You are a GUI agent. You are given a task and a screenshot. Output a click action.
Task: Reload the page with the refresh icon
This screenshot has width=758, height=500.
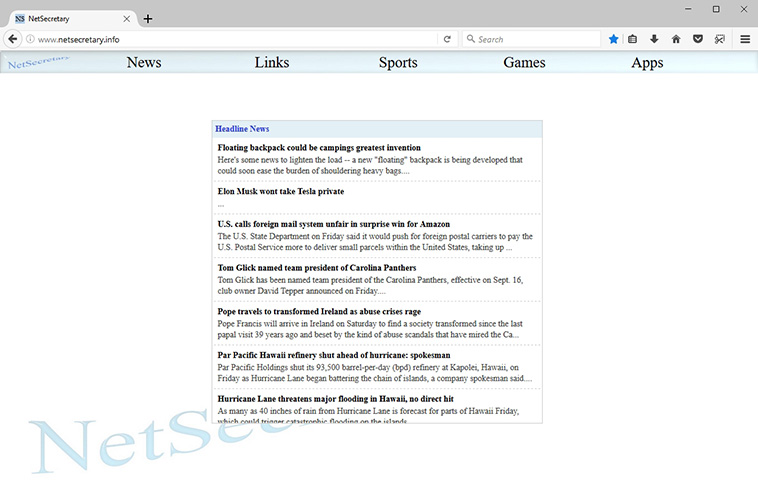[447, 39]
